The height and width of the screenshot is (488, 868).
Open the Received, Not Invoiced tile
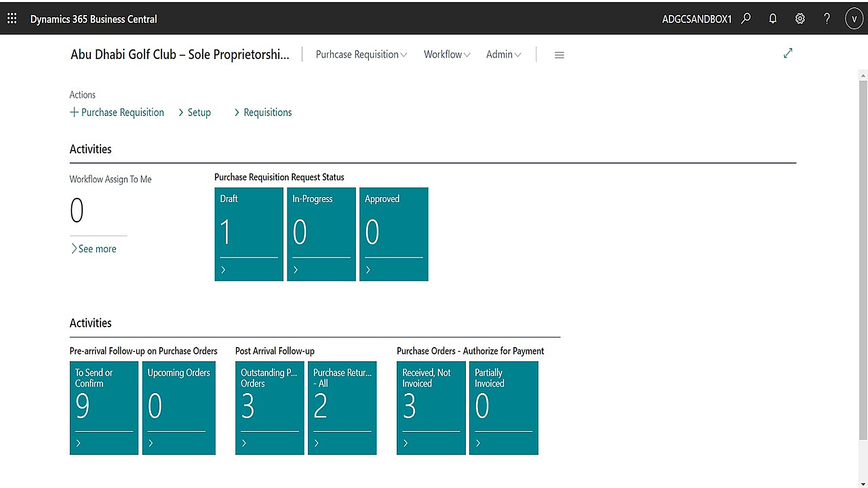click(431, 408)
